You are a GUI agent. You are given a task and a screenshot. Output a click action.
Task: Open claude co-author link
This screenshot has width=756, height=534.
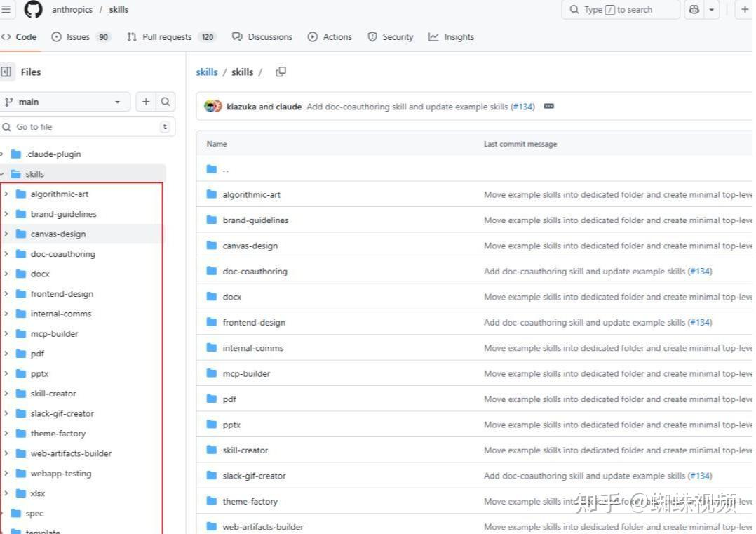[289, 107]
